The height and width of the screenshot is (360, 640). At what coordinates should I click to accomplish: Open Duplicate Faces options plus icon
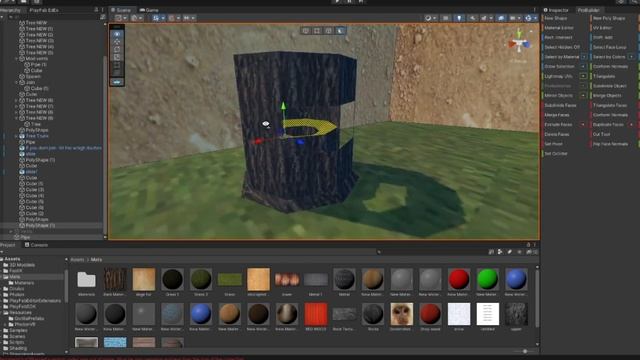(631, 124)
